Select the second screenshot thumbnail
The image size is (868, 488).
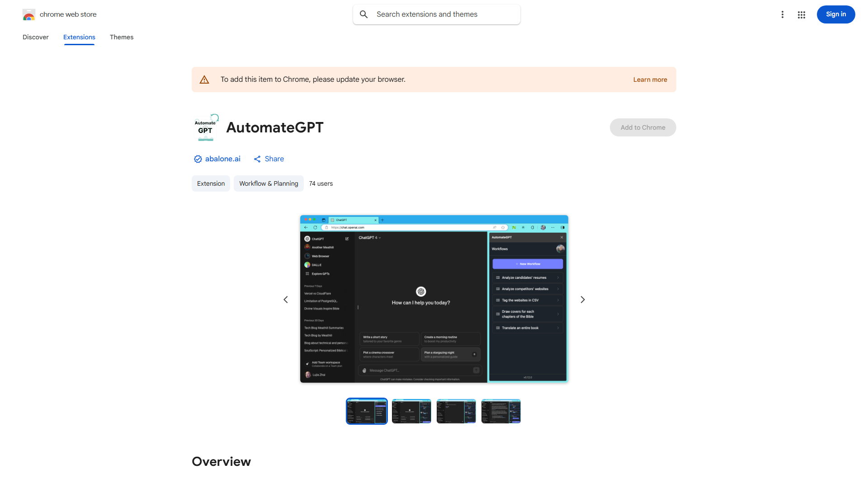(x=411, y=411)
